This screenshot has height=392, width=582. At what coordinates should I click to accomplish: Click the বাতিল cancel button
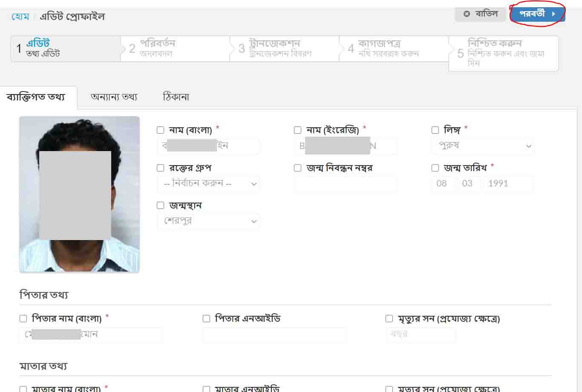[481, 13]
